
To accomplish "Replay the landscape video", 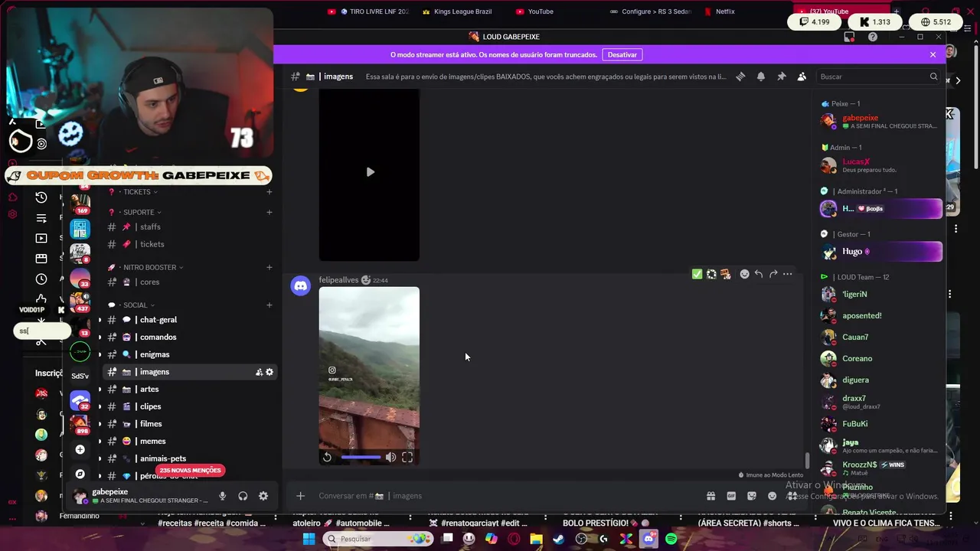I will (x=327, y=457).
